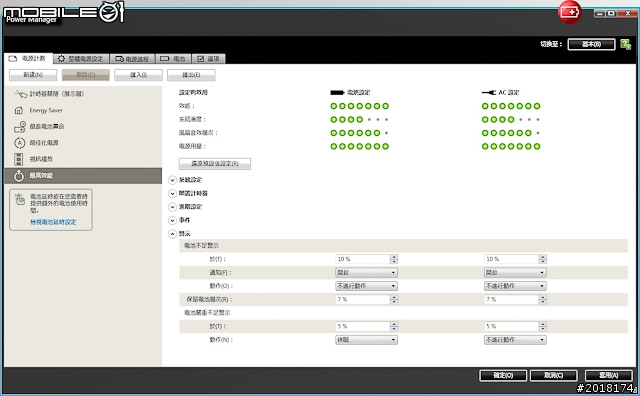
Task: Adjust battery-column 5 % spinner arrows
Action: (394, 326)
